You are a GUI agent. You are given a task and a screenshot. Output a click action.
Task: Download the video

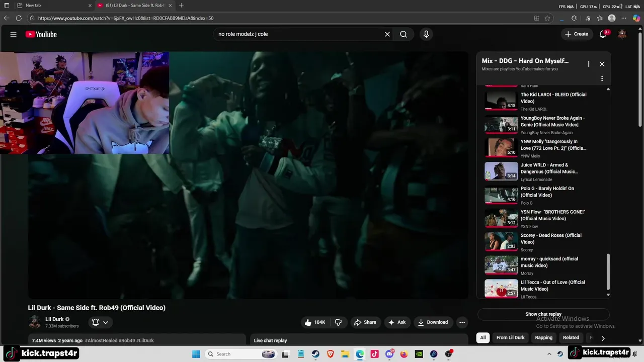coord(433,322)
